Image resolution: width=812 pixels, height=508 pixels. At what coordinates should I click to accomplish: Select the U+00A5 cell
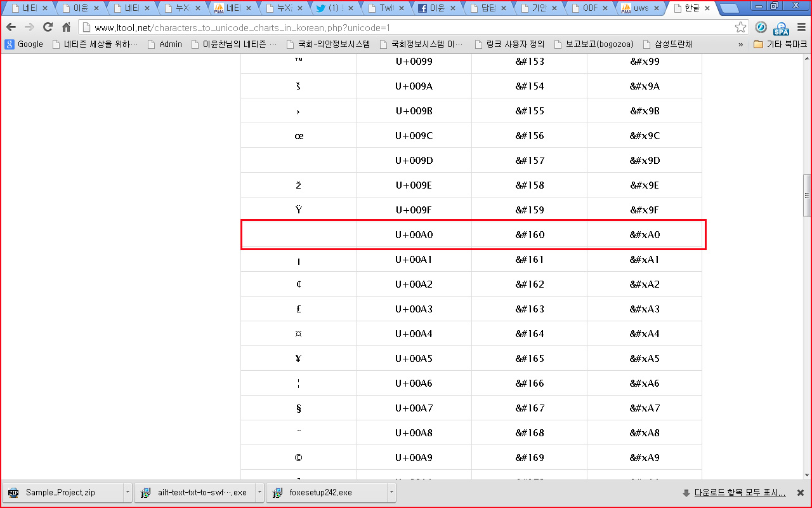tap(414, 358)
